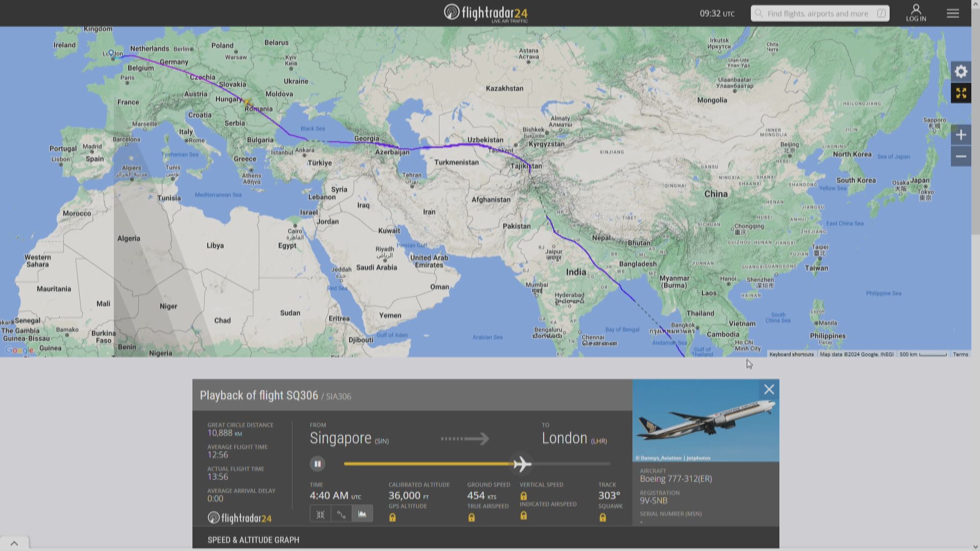Click the aircraft type Boeing 777-312(ER)

tap(676, 479)
